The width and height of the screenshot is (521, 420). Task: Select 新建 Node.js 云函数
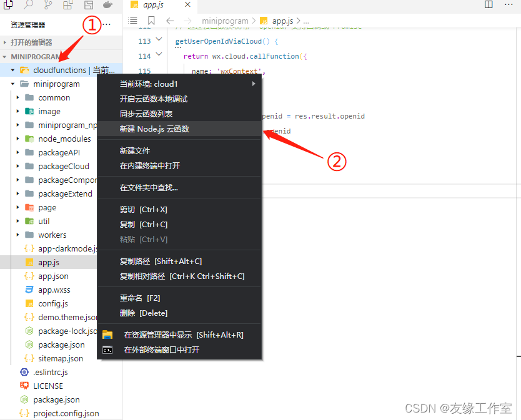(179, 129)
